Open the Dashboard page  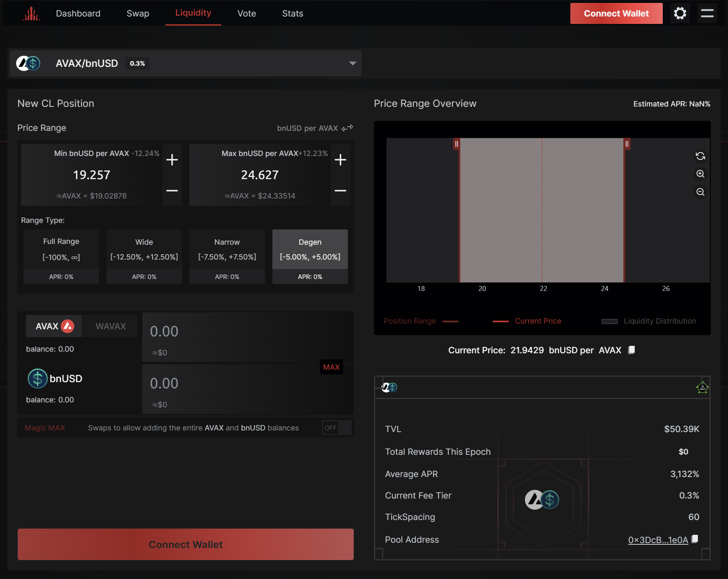[x=78, y=14]
